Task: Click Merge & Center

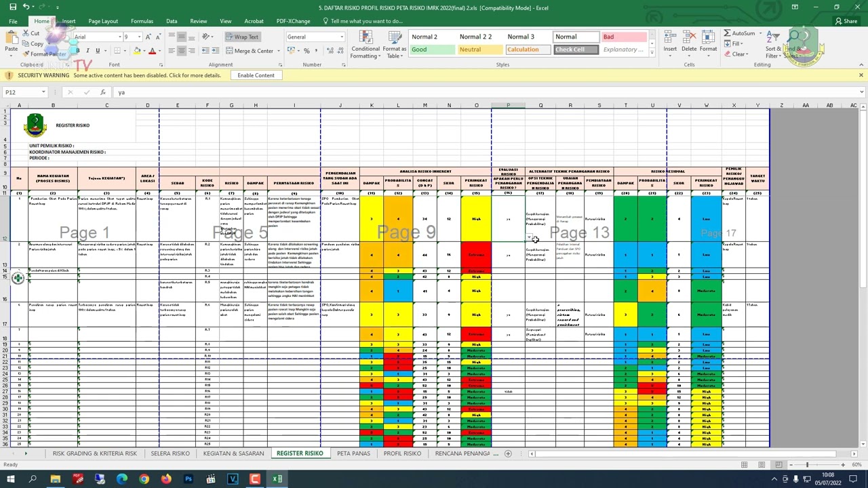Action: [249, 51]
